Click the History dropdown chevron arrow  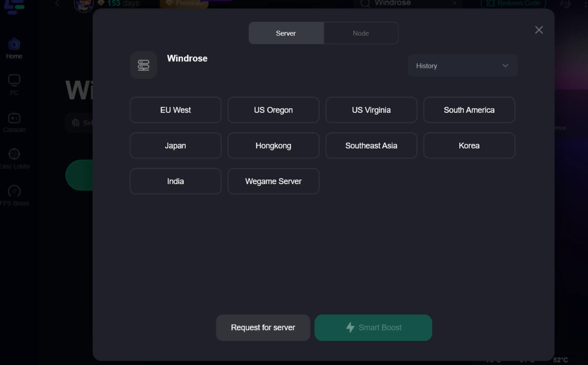click(x=505, y=66)
